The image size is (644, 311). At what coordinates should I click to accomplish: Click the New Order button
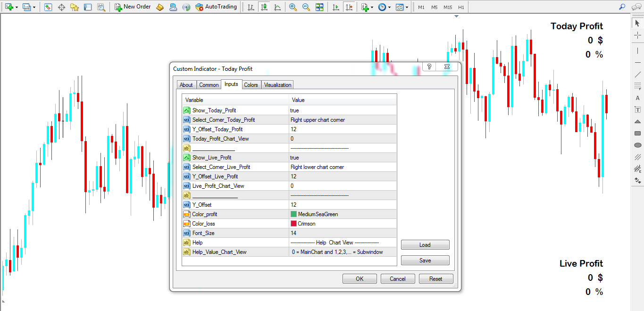pyautogui.click(x=132, y=7)
